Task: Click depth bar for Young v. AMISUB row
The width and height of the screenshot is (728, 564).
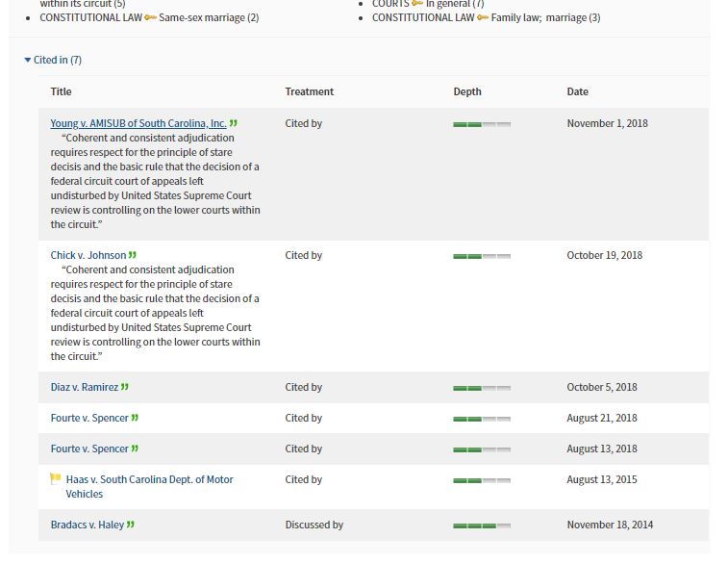Action: pos(482,124)
